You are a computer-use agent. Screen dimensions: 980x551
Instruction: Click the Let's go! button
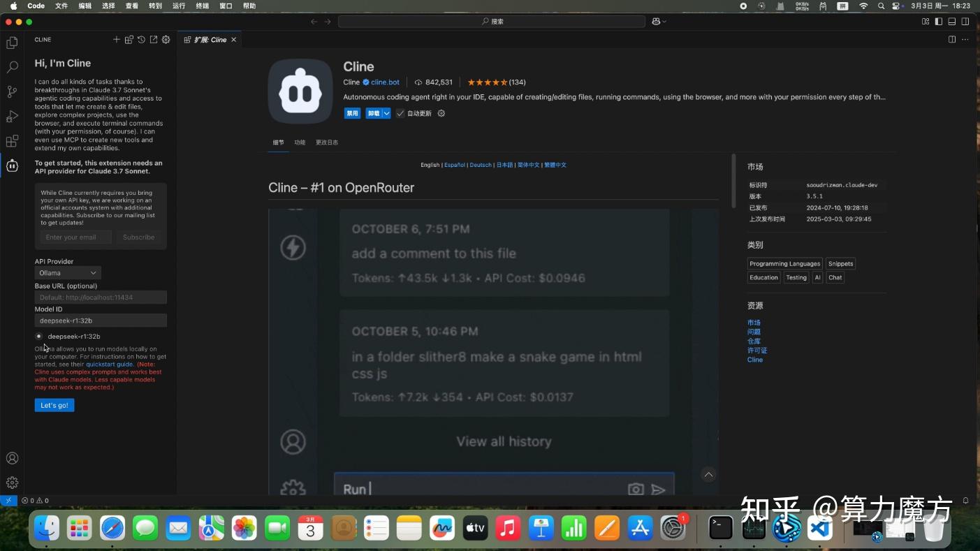tap(54, 405)
